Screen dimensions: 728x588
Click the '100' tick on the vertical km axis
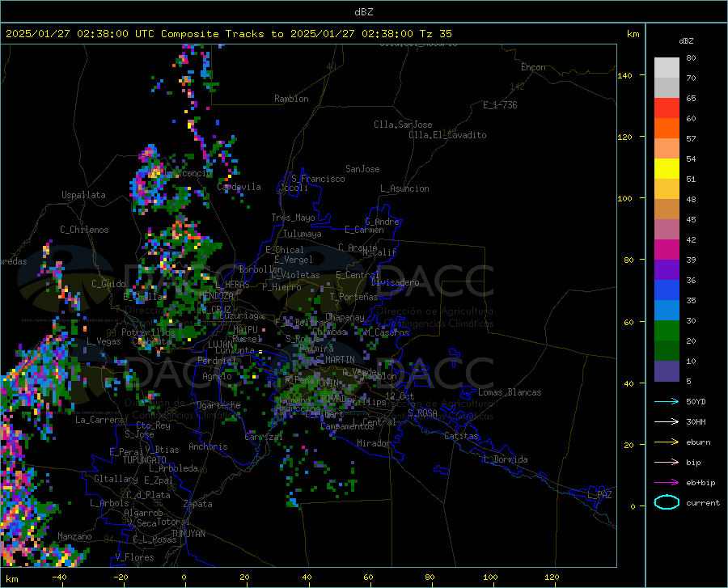coord(624,199)
